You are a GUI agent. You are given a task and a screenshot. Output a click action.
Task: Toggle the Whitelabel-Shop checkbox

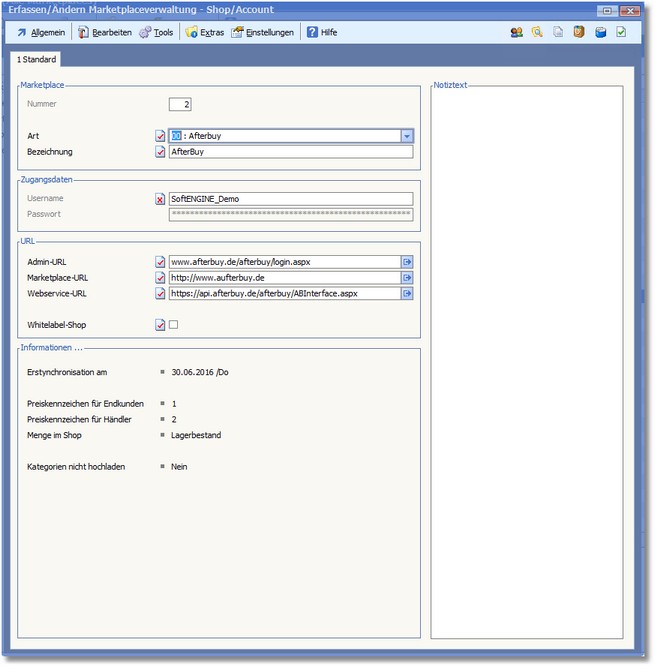tap(173, 324)
